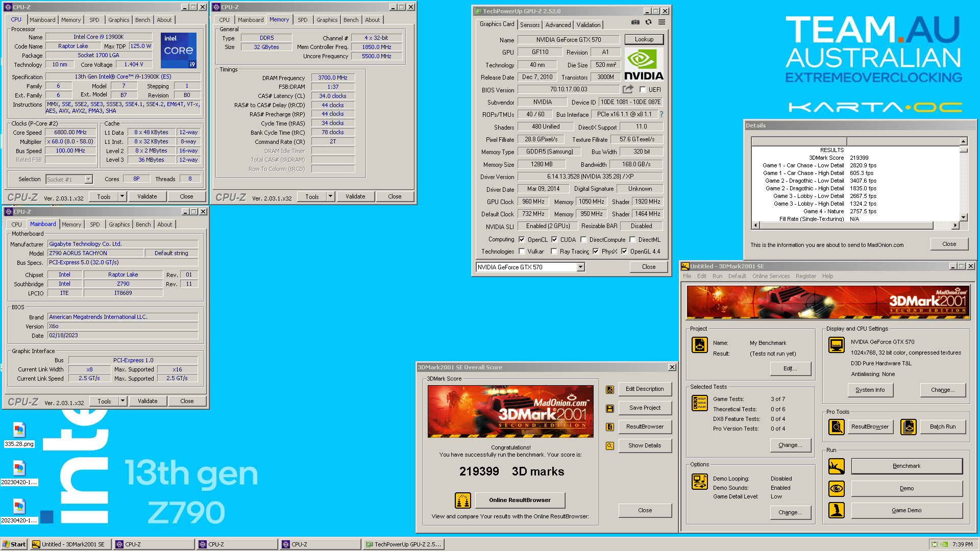The height and width of the screenshot is (551, 980).
Task: Switch to Advanced tab in GPU-Z
Action: tap(558, 25)
